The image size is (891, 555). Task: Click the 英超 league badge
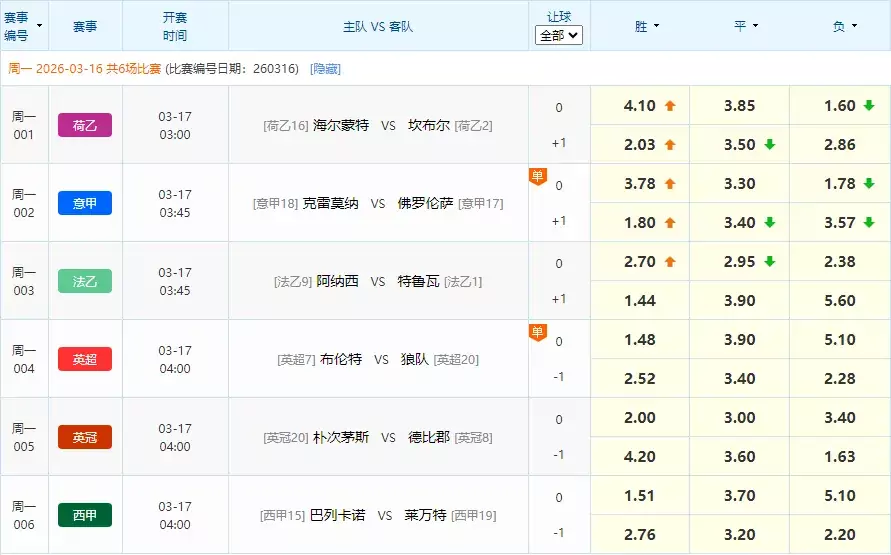tap(85, 359)
